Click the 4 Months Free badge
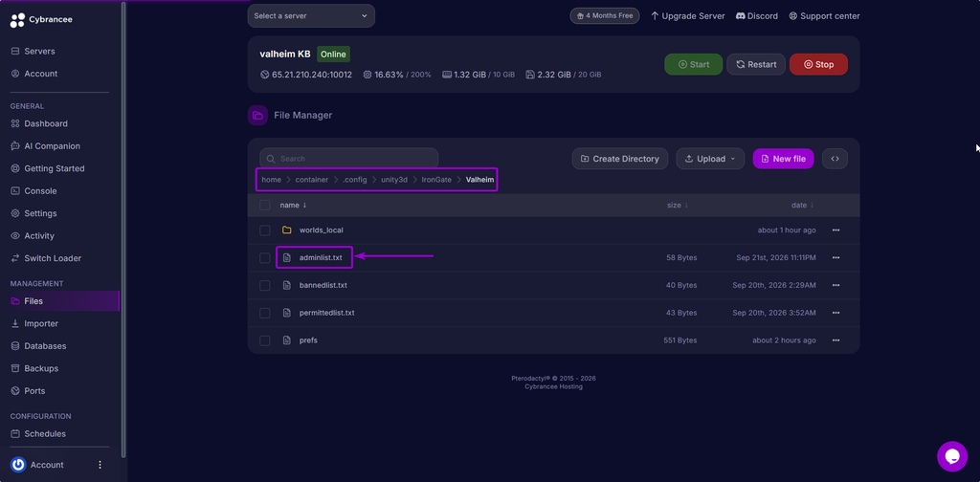 605,15
